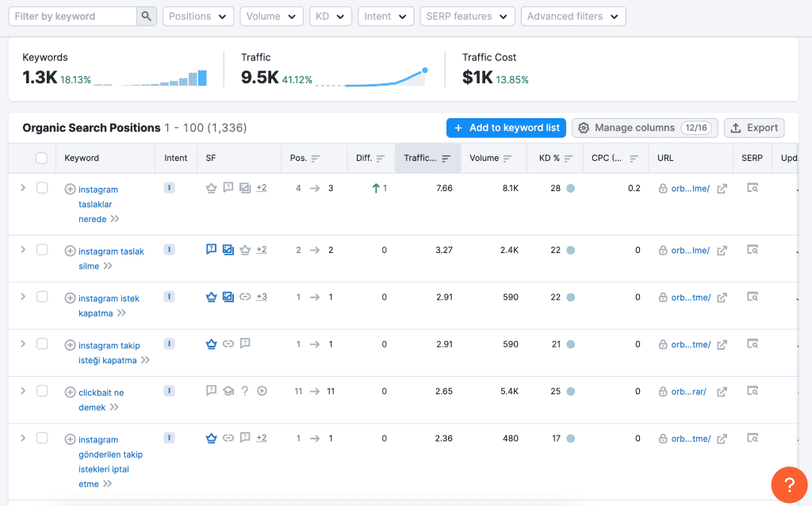Image resolution: width=812 pixels, height=506 pixels.
Task: Click the orange help question mark button
Action: tap(789, 484)
